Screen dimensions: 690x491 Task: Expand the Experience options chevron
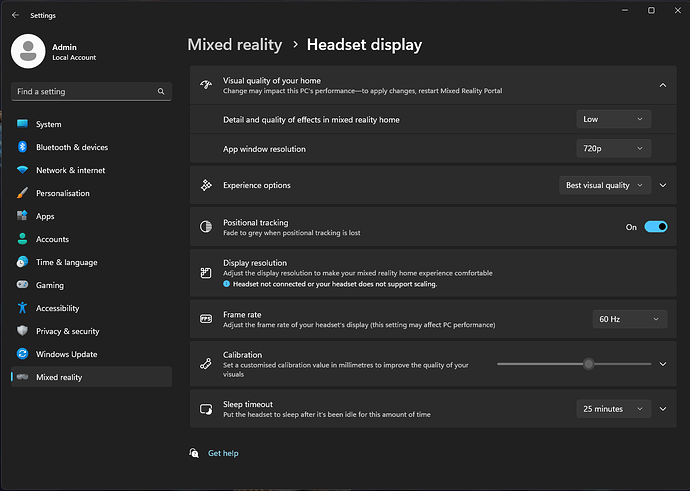(x=663, y=185)
